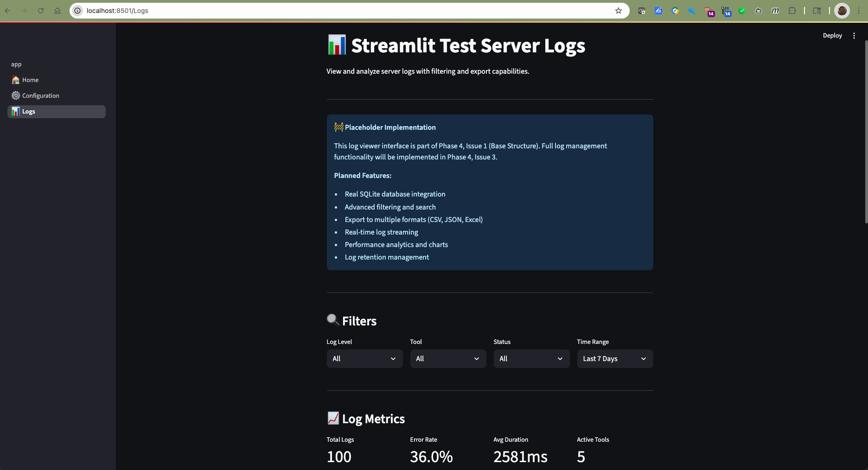
Task: Open the robot-face browser extension
Action: 759,11
